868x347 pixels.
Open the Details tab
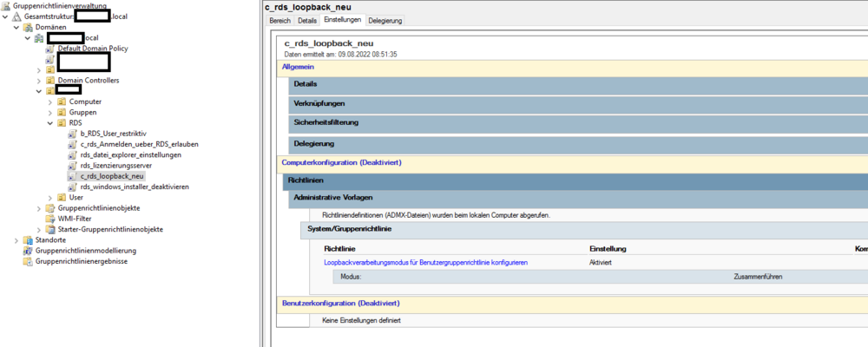tap(307, 20)
